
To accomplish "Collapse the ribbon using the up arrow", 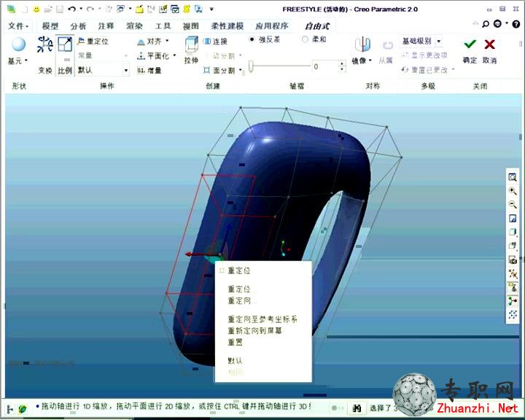I will click(475, 23).
